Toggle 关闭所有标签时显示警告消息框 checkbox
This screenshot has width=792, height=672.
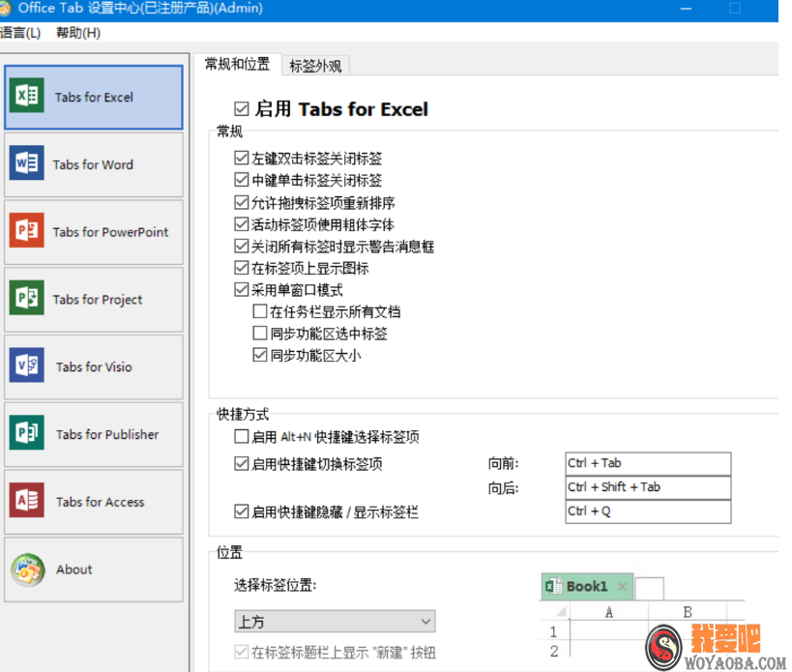pyautogui.click(x=242, y=246)
